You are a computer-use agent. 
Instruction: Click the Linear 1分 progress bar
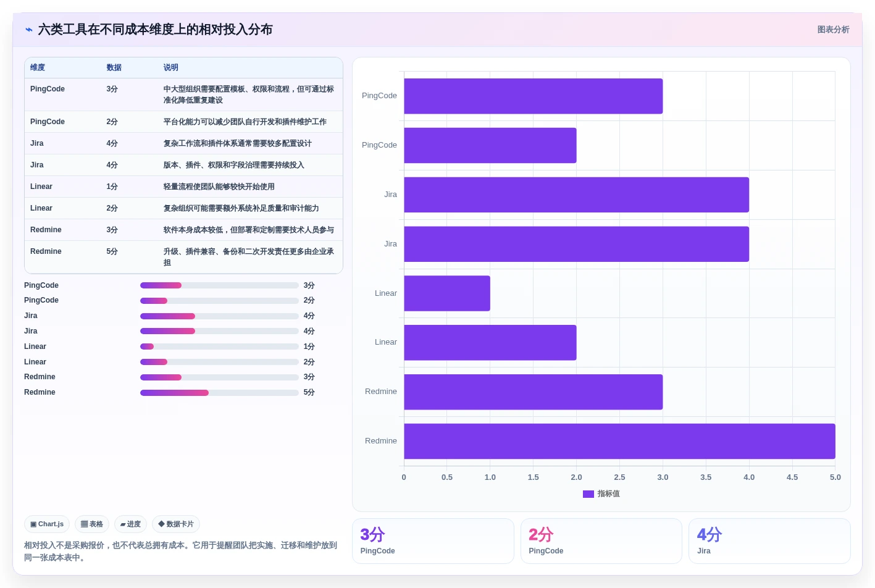[x=219, y=346]
